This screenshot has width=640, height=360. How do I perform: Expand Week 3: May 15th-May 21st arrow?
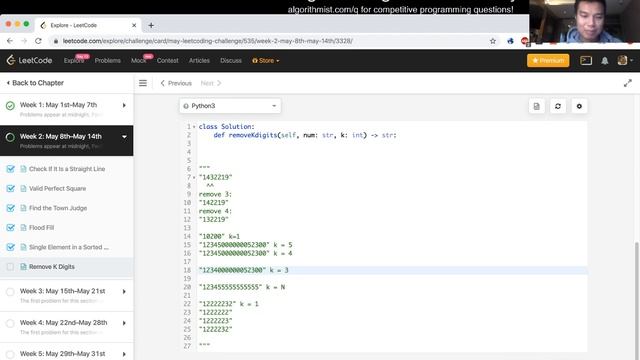click(124, 291)
